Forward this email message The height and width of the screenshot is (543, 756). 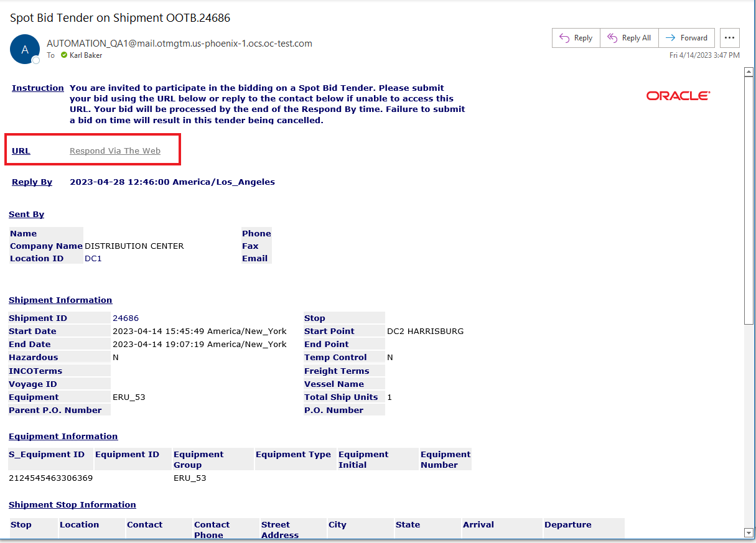tap(686, 38)
